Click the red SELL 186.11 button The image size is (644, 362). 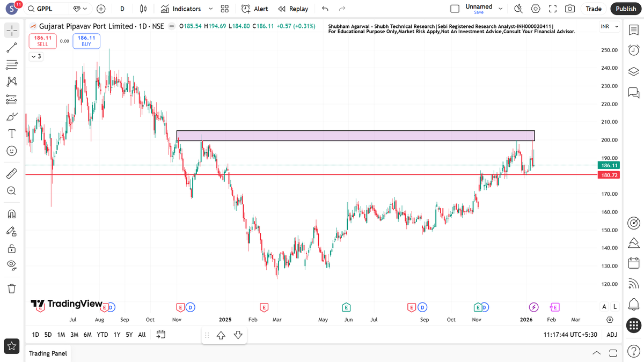tap(42, 41)
